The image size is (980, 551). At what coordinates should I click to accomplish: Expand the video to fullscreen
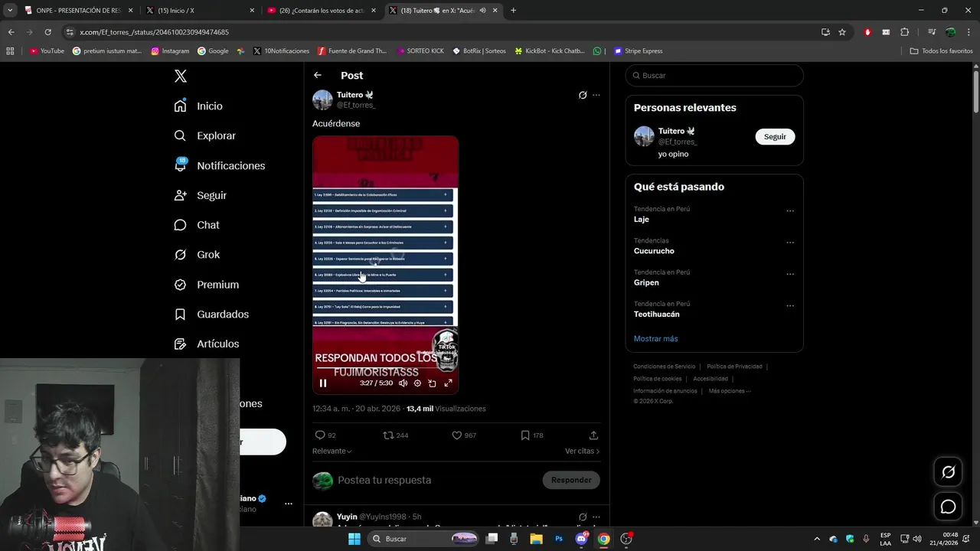pyautogui.click(x=448, y=383)
